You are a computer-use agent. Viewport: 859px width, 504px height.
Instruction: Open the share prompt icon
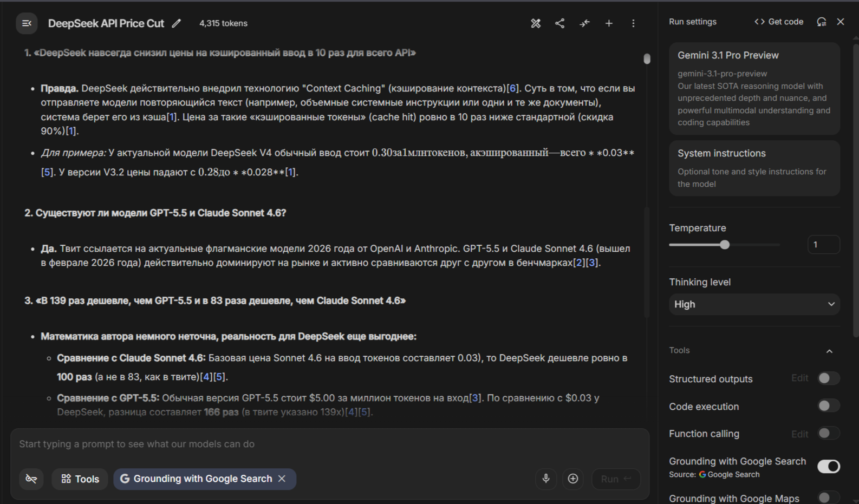tap(560, 23)
